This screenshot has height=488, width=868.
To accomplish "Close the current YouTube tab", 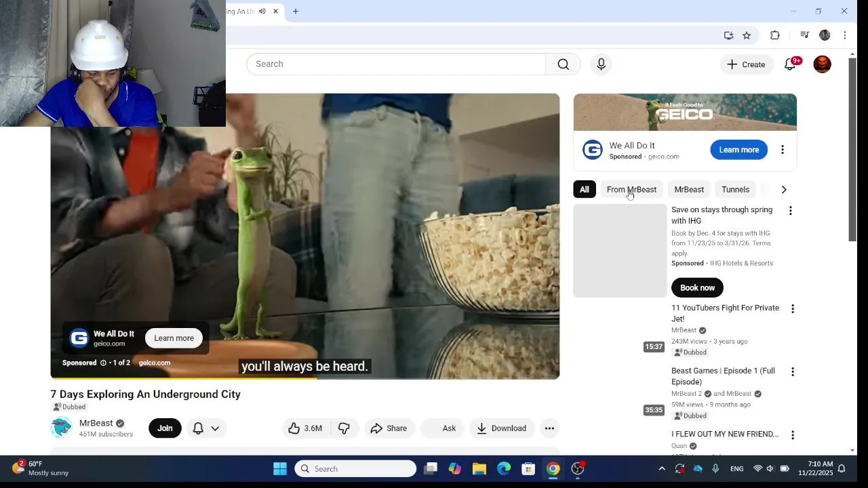I will click(x=275, y=12).
